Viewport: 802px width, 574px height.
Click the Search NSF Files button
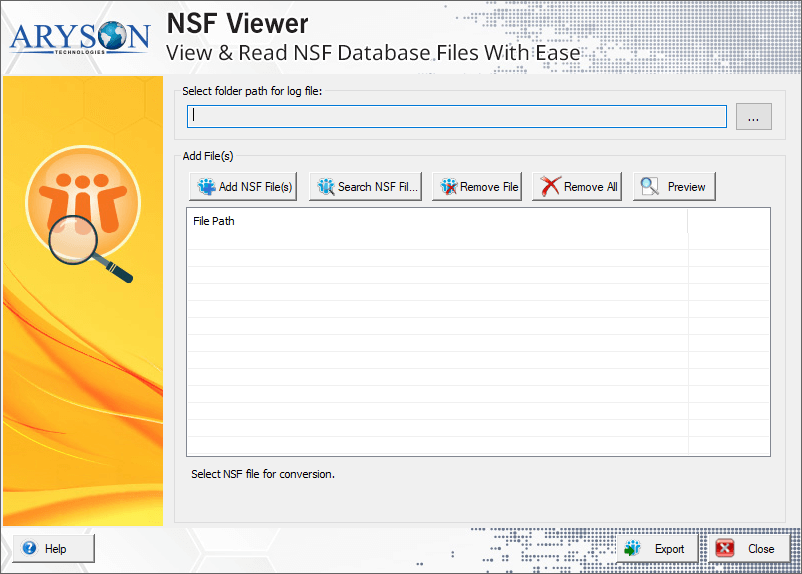pyautogui.click(x=365, y=187)
